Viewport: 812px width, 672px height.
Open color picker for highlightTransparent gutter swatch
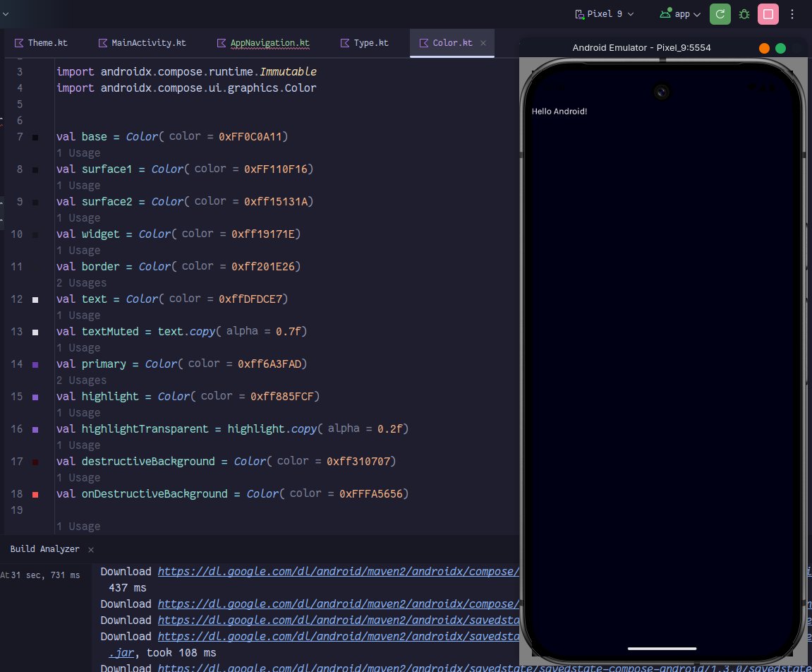(35, 429)
